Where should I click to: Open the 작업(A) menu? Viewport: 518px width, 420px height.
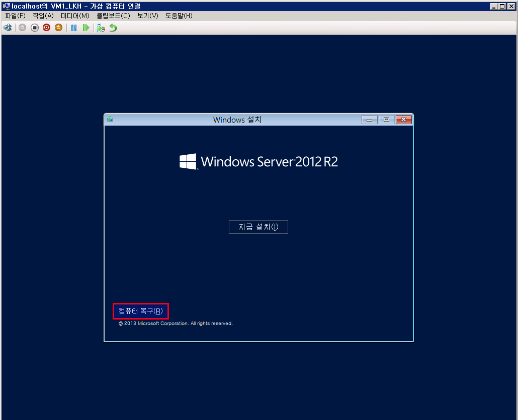pos(43,16)
